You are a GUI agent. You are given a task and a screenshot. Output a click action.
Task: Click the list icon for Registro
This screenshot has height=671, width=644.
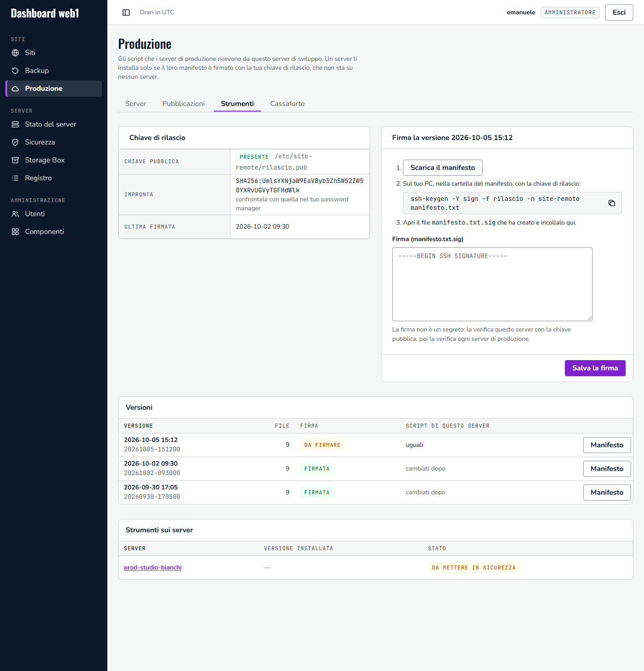click(15, 178)
